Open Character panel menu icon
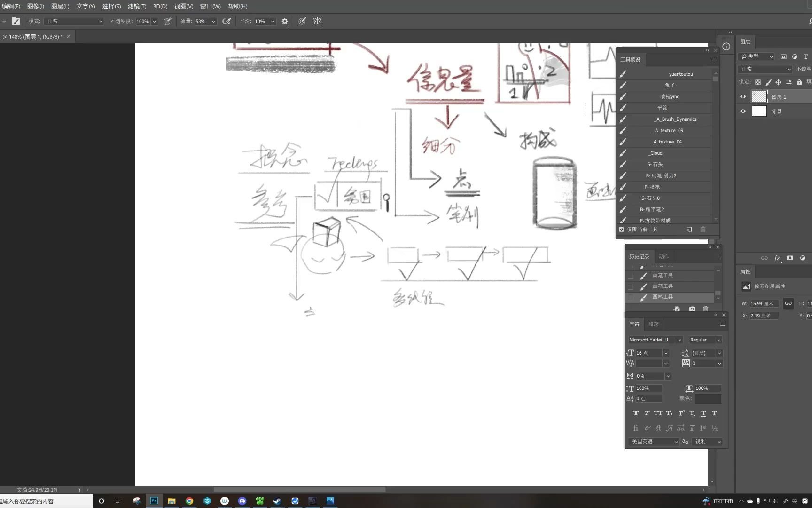Viewport: 812px width, 508px height. [723, 325]
